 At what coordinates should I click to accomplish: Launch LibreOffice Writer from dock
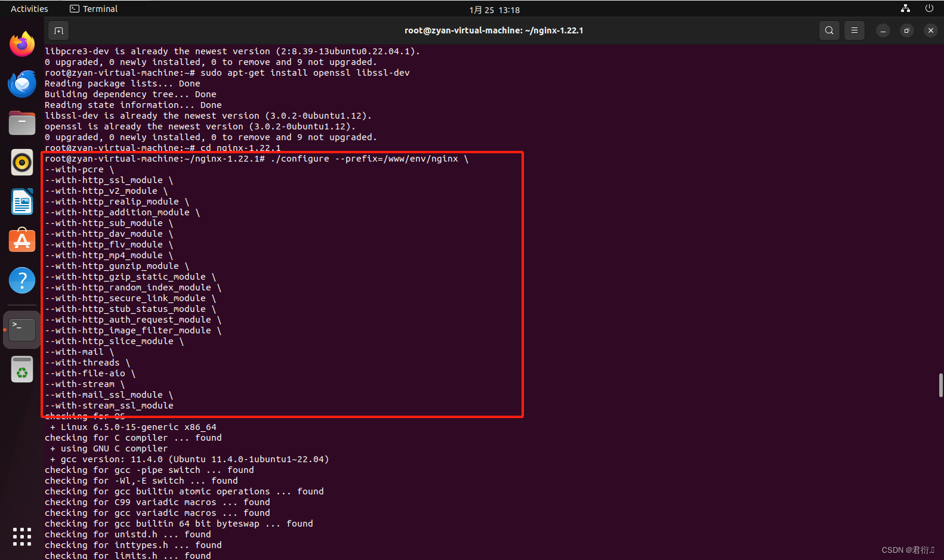click(22, 202)
